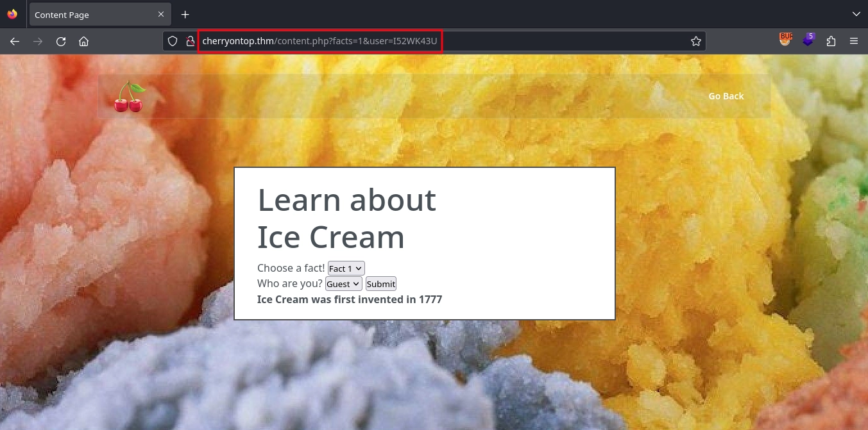Close the Content Page tab

[x=160, y=14]
